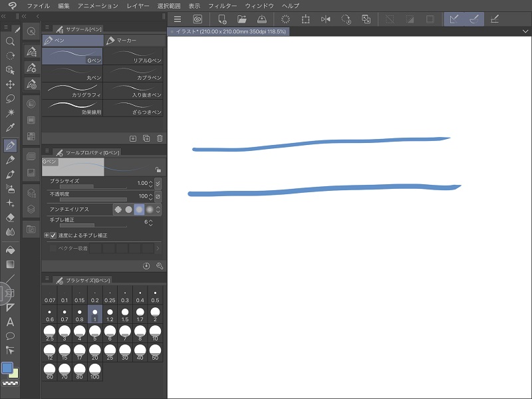Image resolution: width=532 pixels, height=399 pixels.
Task: Select the Move layer tool
Action: tap(10, 84)
